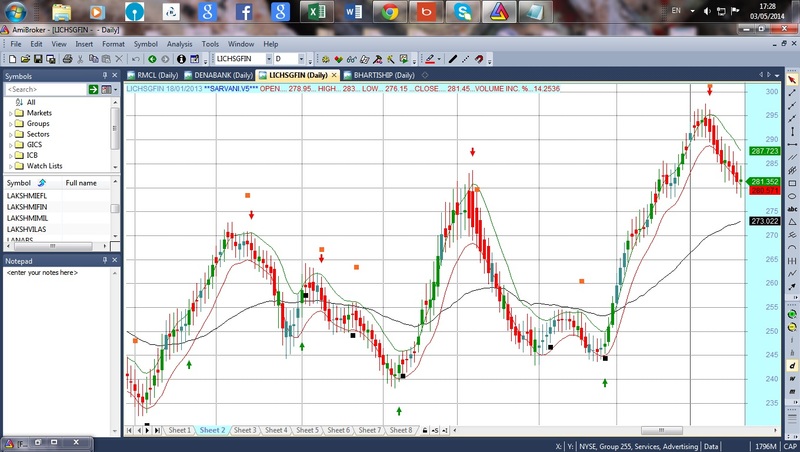Undo the last action
The width and height of the screenshot is (800, 452).
[136, 59]
